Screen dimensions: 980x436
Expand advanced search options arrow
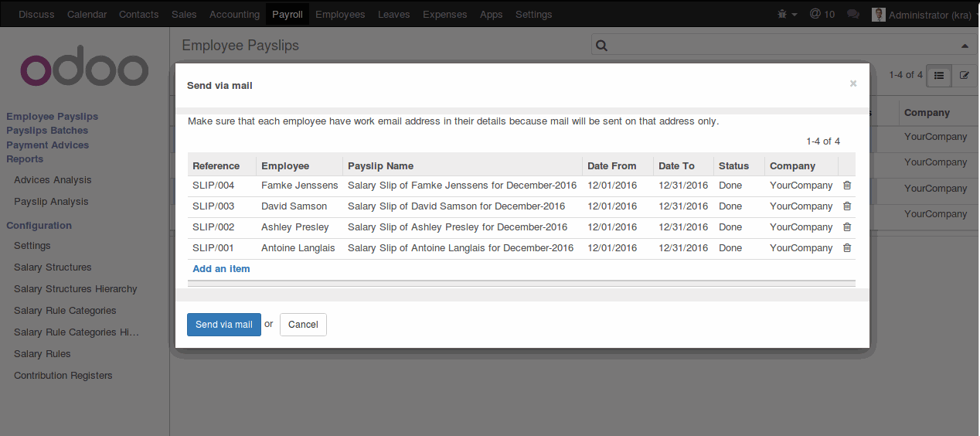pyautogui.click(x=964, y=46)
